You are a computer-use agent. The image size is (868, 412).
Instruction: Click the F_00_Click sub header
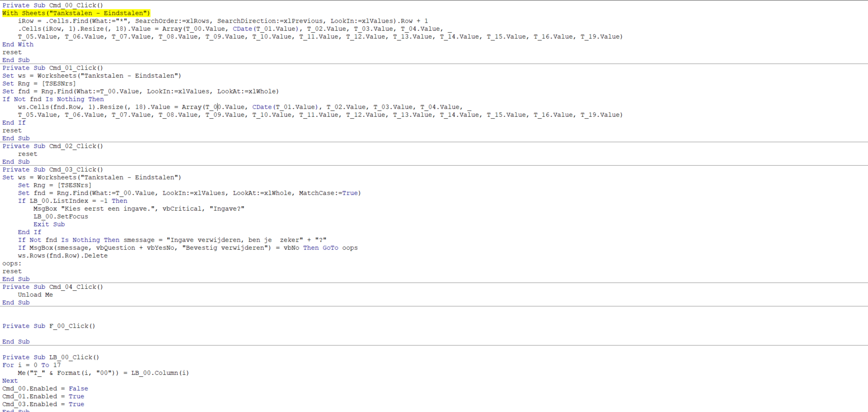click(49, 326)
